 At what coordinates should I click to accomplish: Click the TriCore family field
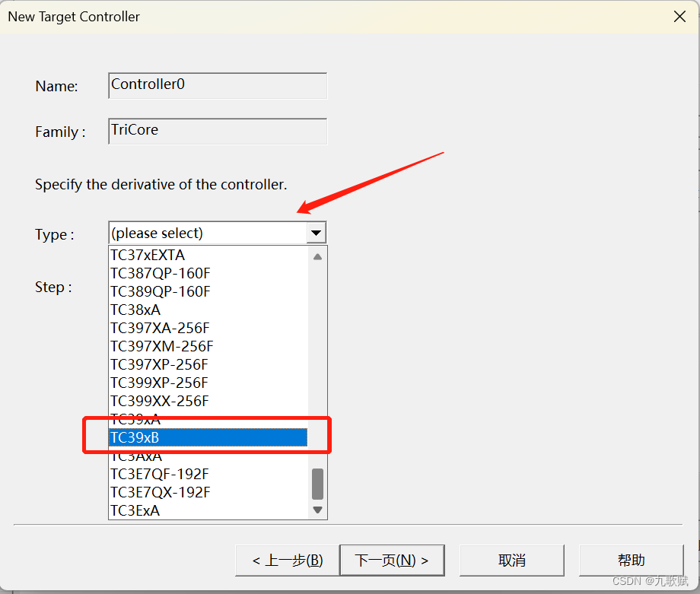pos(217,131)
